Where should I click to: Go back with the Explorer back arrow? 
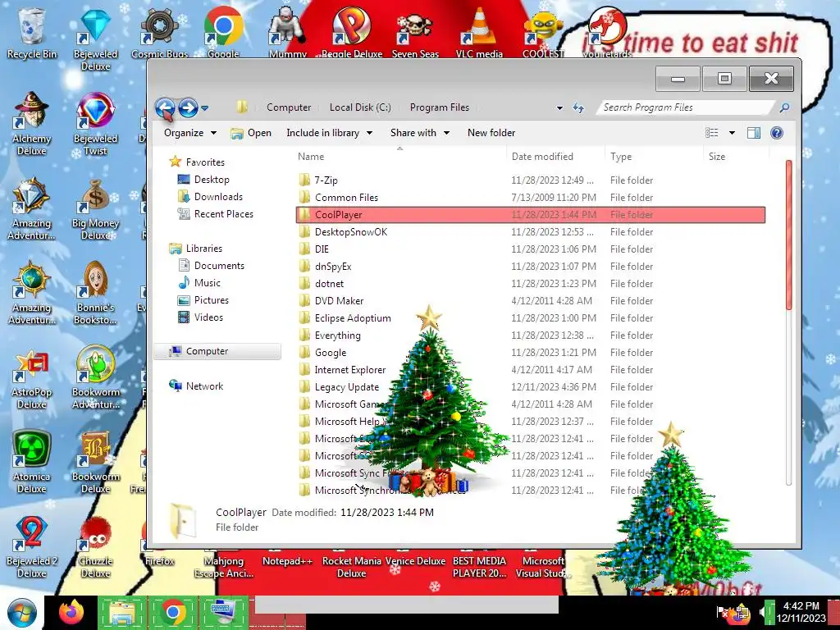coord(166,108)
